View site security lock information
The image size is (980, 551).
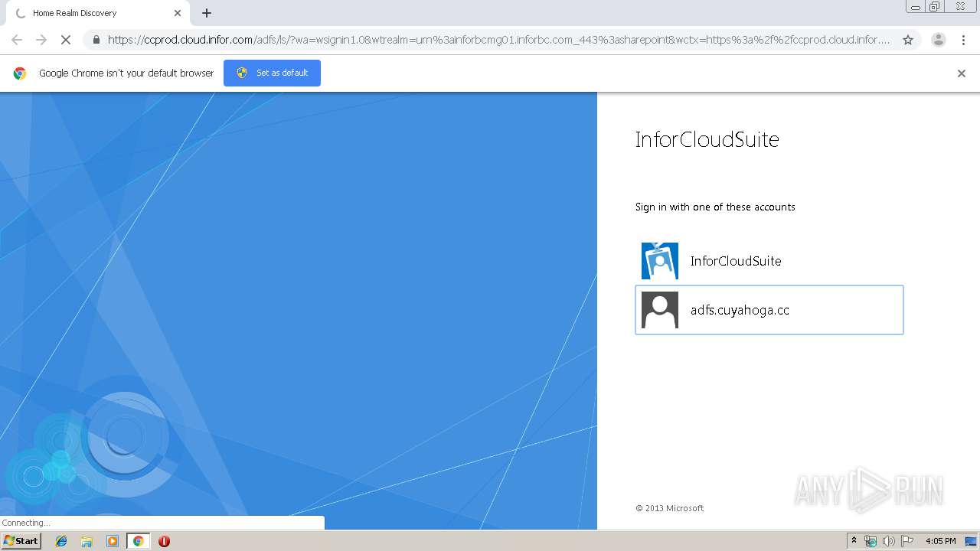pyautogui.click(x=96, y=40)
